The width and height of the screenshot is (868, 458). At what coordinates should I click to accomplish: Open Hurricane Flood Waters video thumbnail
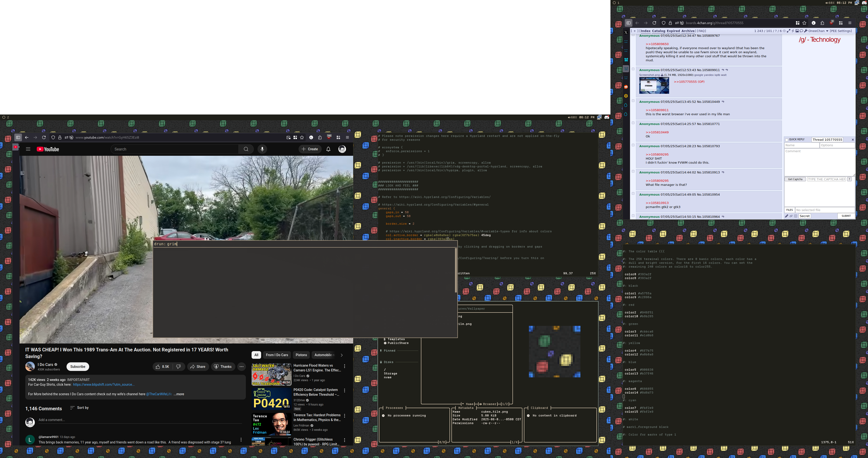pyautogui.click(x=271, y=375)
